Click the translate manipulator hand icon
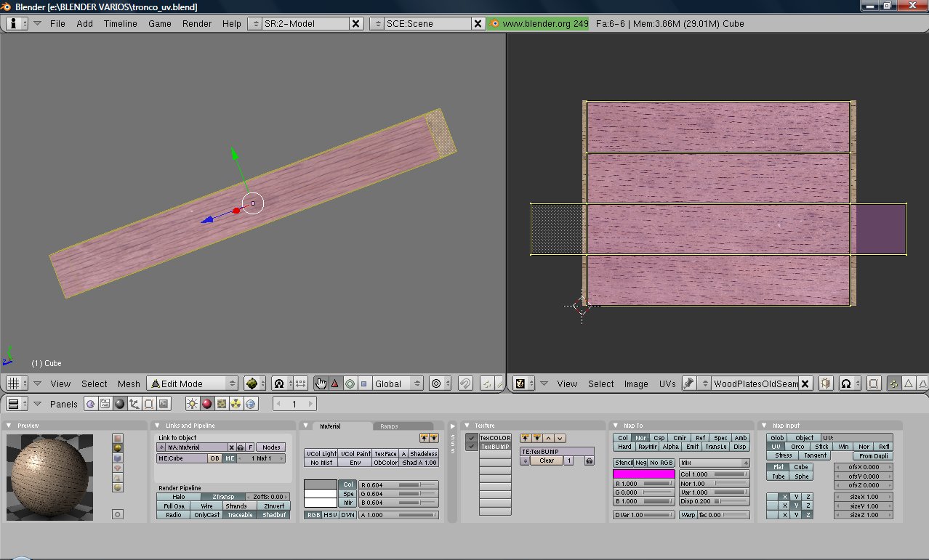 point(321,384)
